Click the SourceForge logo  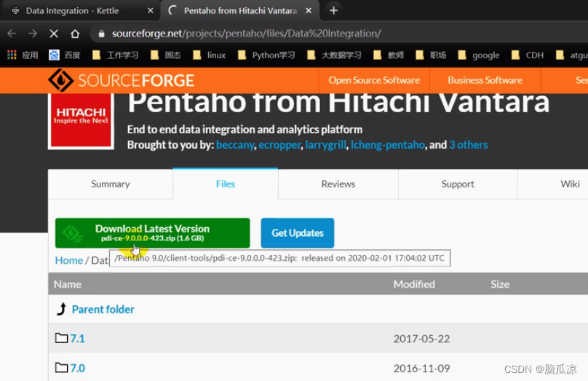click(x=121, y=80)
